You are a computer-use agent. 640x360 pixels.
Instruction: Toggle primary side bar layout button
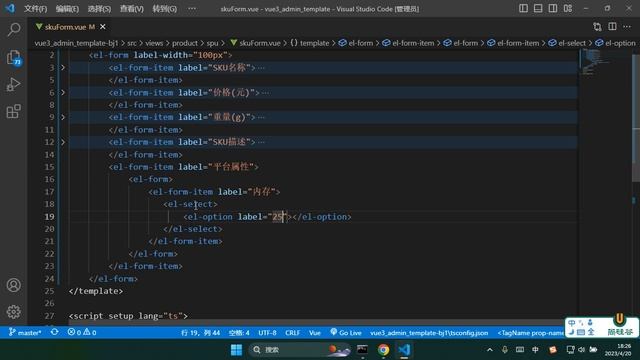(x=523, y=8)
